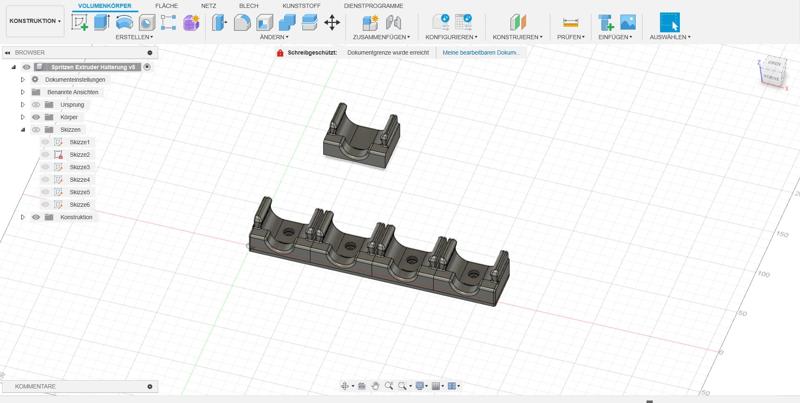
Task: Click the pan hand icon
Action: (376, 386)
